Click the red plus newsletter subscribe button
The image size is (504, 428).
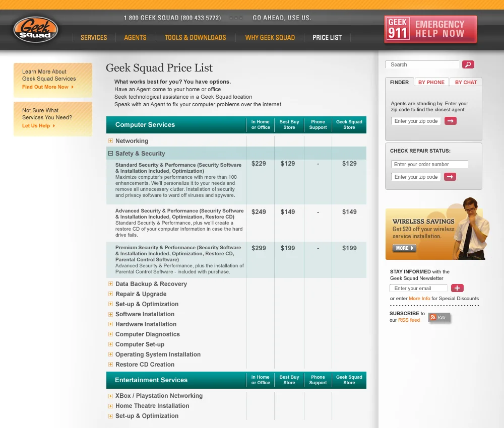click(x=457, y=288)
